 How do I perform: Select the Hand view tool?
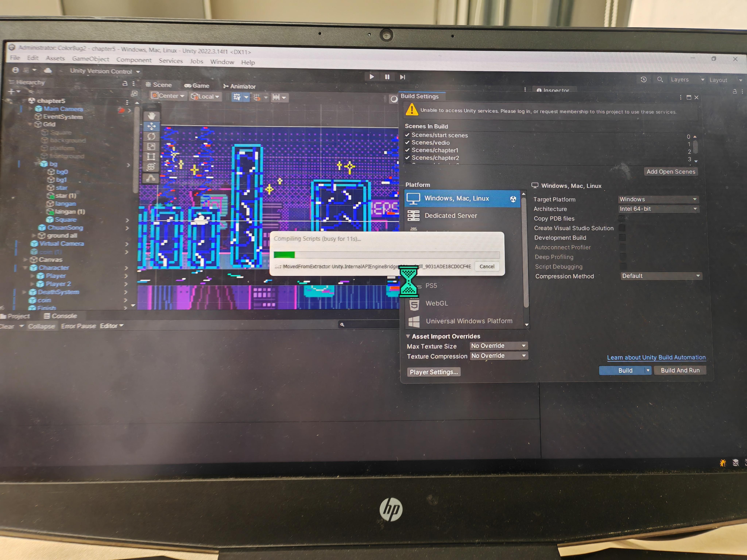(151, 116)
